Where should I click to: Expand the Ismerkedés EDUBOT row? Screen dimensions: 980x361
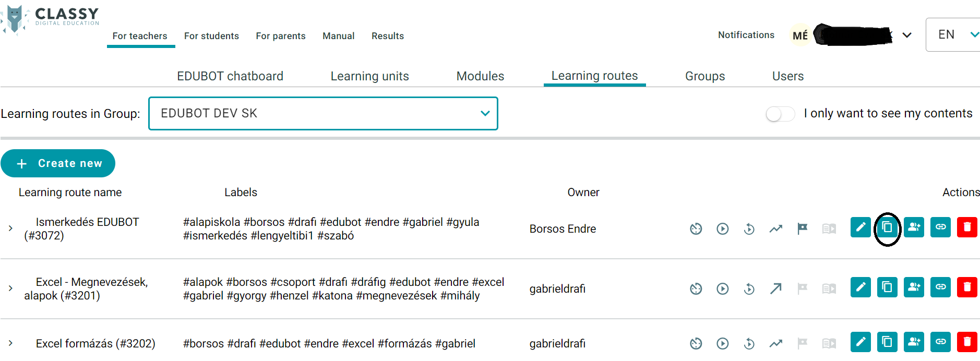tap(10, 228)
